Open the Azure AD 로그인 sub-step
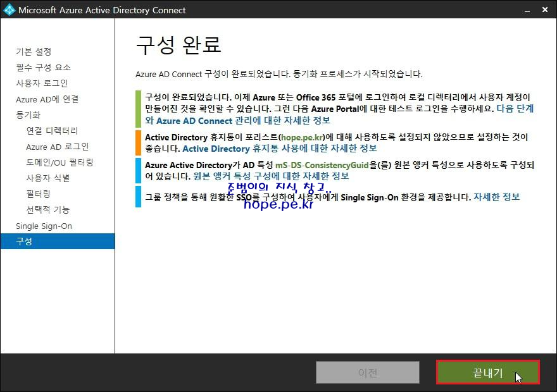 57,147
